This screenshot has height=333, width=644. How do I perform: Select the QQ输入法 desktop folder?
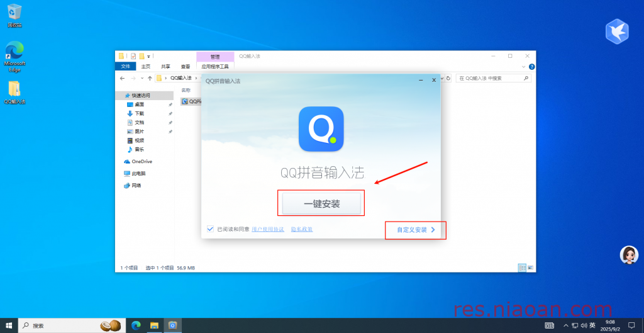(14, 93)
